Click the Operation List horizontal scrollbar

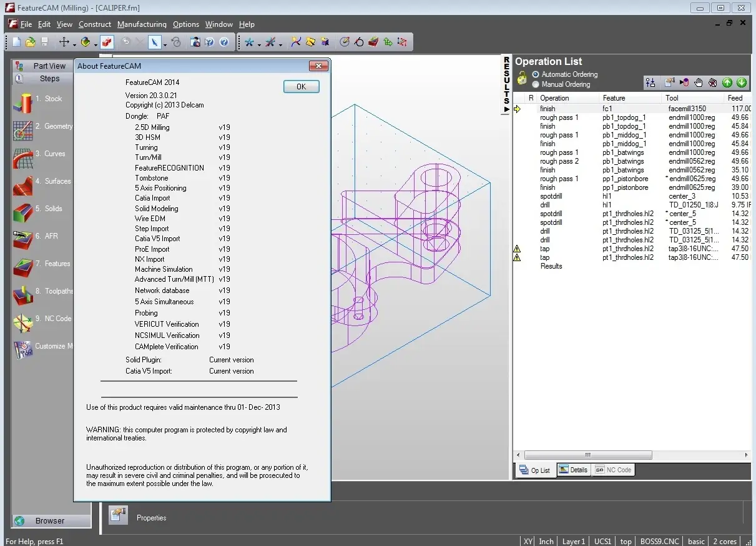[x=587, y=455]
